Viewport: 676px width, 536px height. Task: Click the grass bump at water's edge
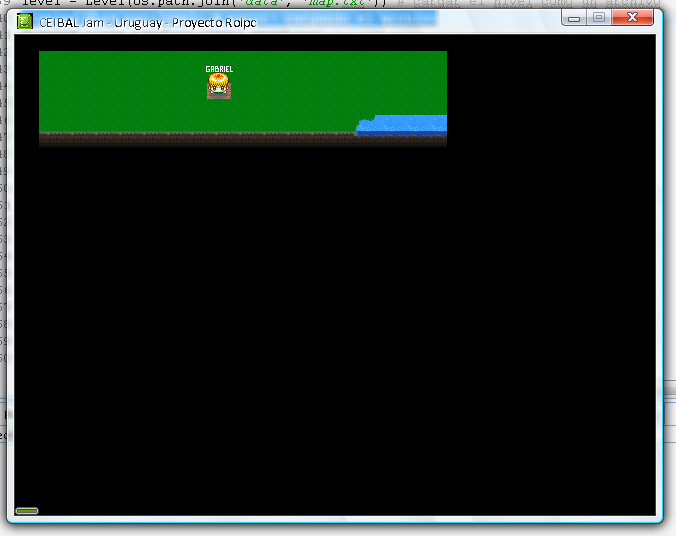point(366,119)
